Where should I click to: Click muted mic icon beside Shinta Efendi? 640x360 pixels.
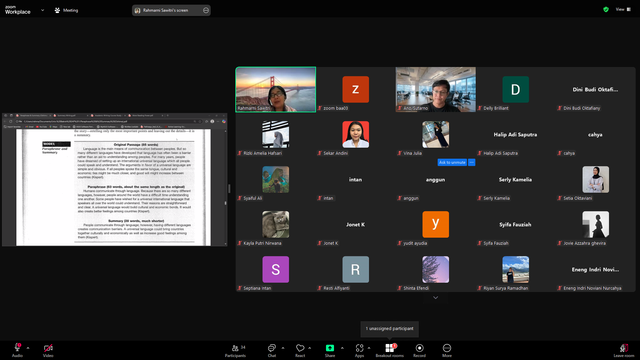coord(400,288)
